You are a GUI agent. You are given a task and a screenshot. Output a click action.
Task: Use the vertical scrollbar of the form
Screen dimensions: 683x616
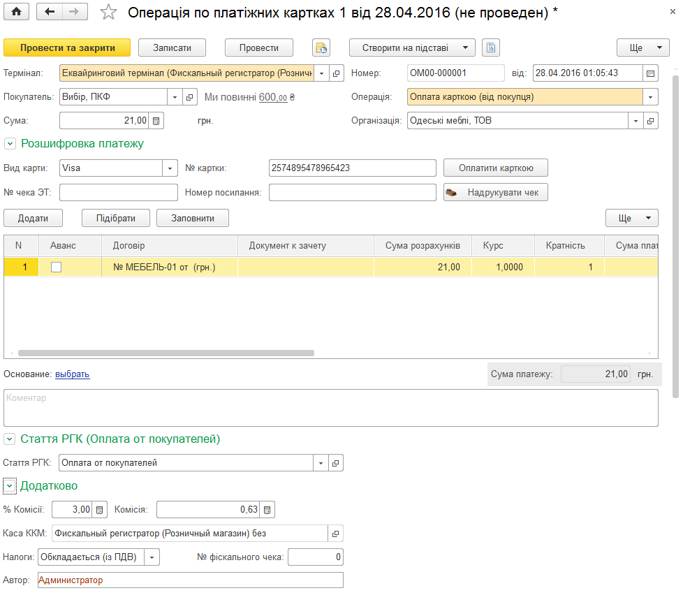coord(675,237)
